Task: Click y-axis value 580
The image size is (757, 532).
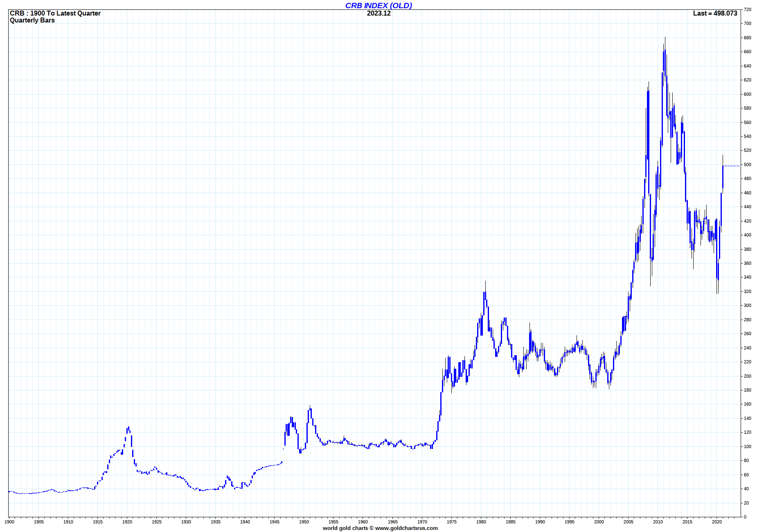Action: [x=748, y=108]
